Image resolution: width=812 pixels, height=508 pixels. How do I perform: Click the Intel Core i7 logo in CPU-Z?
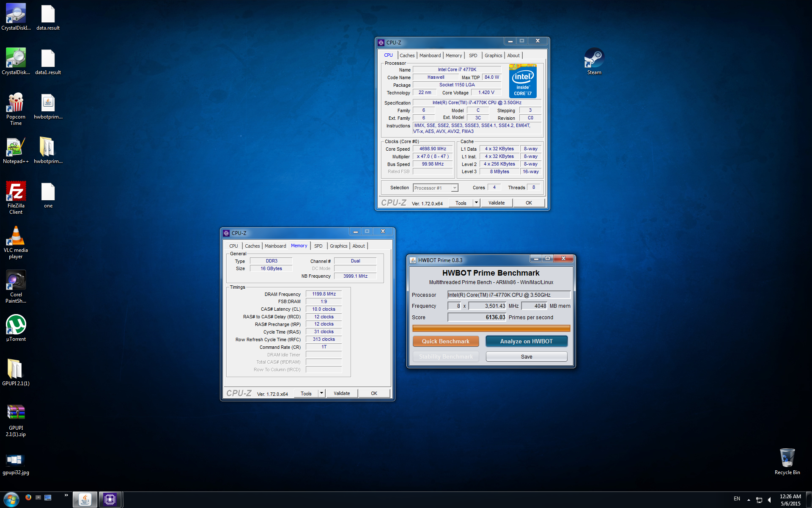click(523, 81)
